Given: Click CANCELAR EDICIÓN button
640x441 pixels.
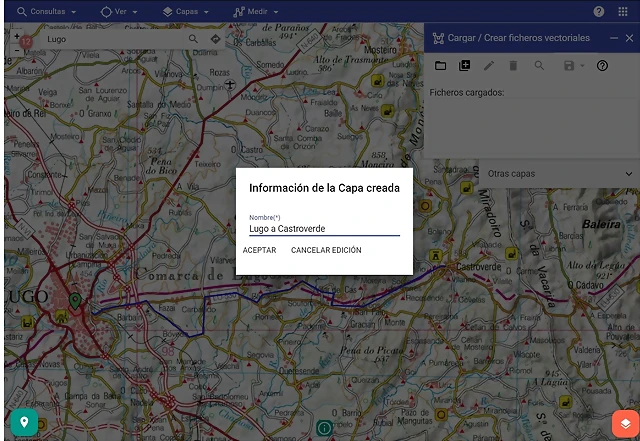Looking at the screenshot, I should click(x=326, y=250).
